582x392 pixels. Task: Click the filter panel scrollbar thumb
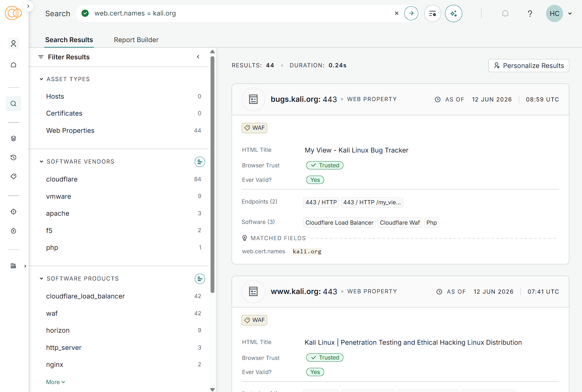coord(213,174)
